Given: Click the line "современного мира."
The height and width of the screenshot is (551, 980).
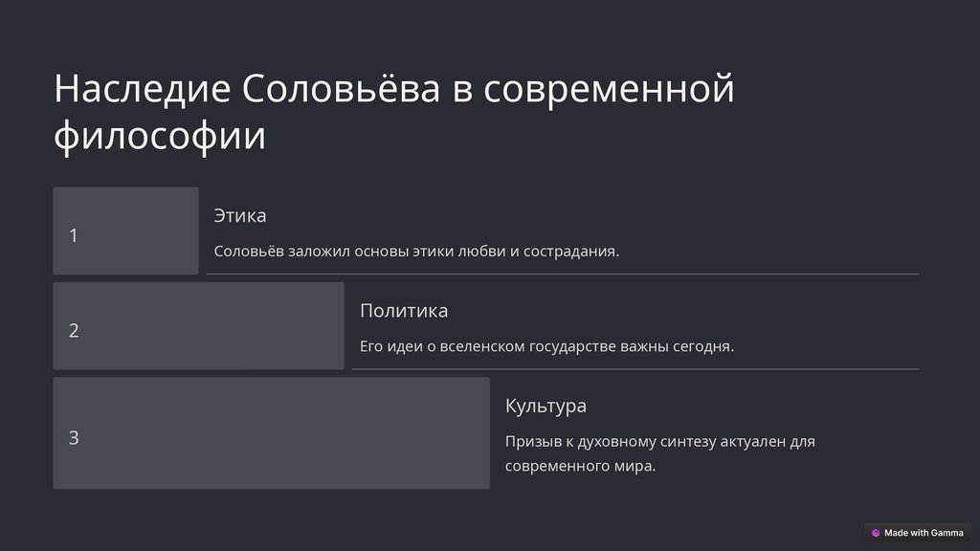Looking at the screenshot, I should [x=580, y=467].
